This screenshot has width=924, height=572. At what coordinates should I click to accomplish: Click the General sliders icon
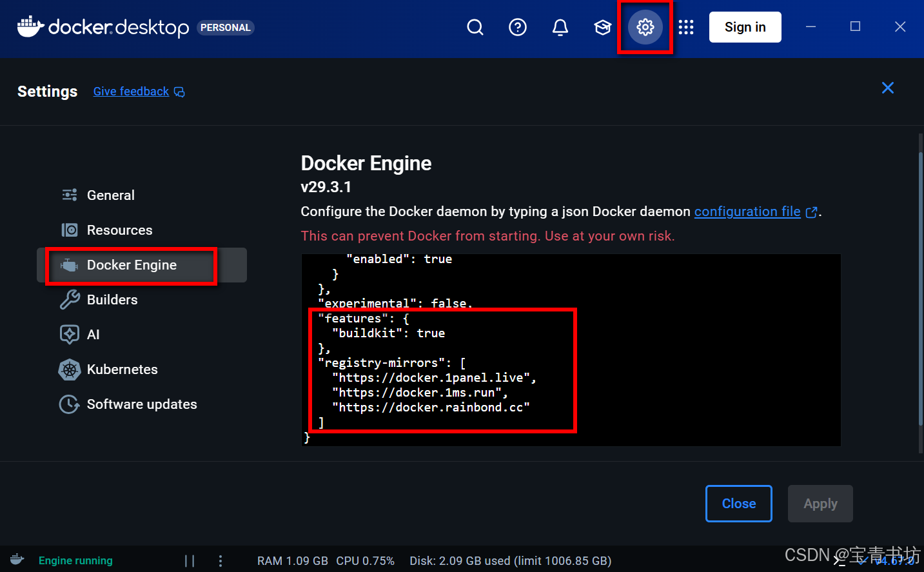pos(70,195)
